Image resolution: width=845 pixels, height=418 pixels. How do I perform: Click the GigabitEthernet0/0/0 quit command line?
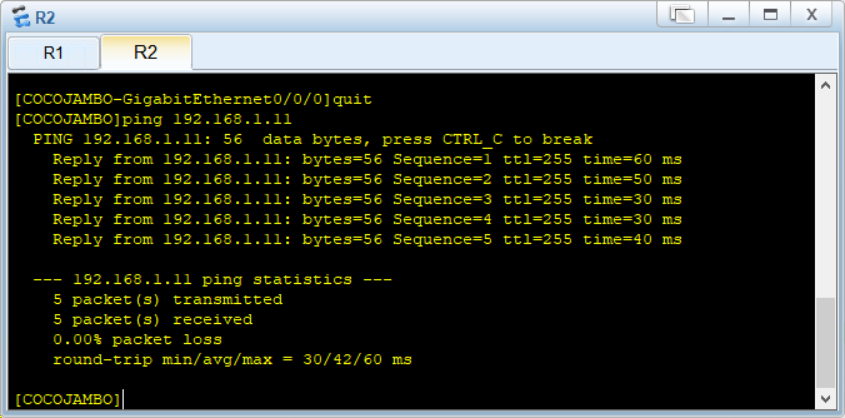pos(193,99)
